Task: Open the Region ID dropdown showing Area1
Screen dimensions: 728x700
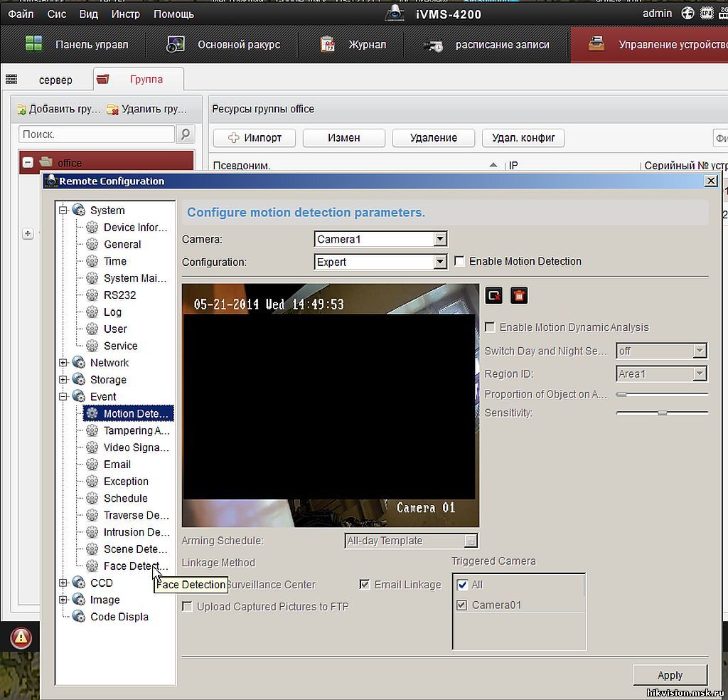Action: (x=662, y=373)
